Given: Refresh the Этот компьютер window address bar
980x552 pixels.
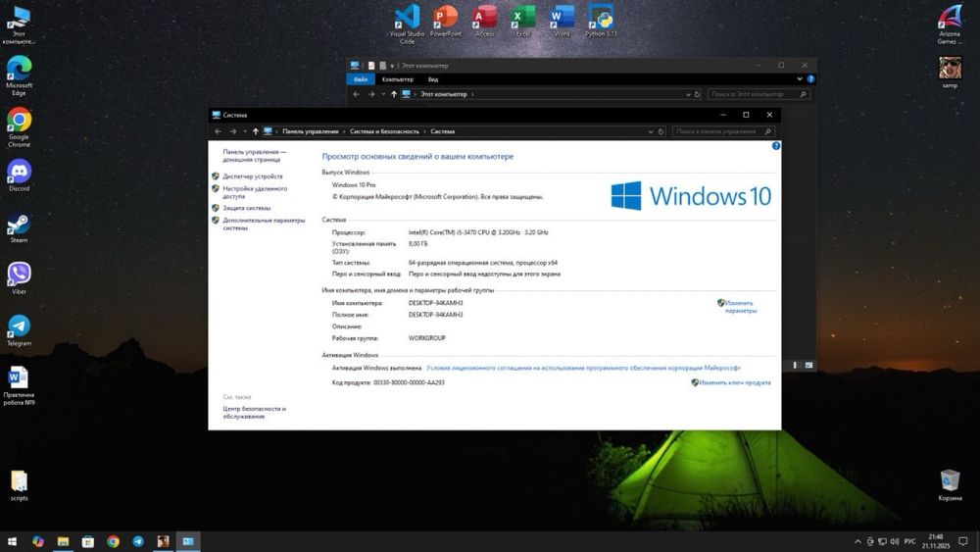Looking at the screenshot, I should [x=697, y=94].
